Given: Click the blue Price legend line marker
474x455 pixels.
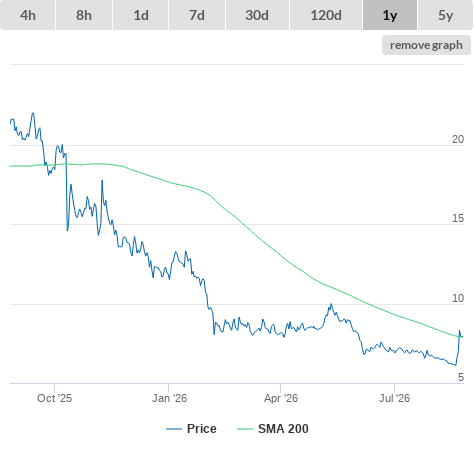Looking at the screenshot, I should pos(174,429).
